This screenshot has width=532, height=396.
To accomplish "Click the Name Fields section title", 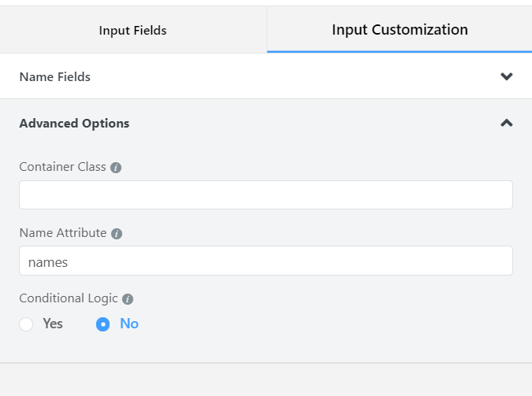I will coord(55,77).
